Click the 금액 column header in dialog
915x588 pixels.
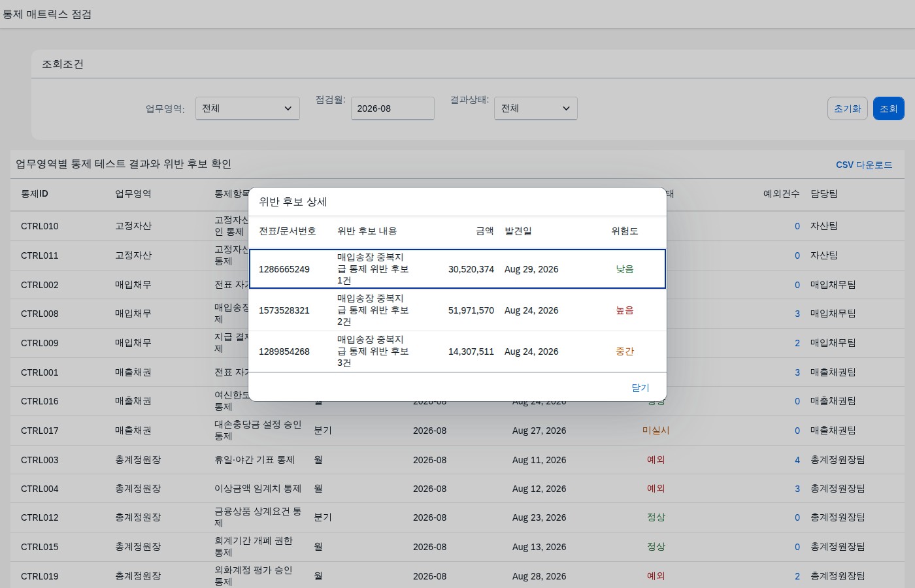point(485,231)
